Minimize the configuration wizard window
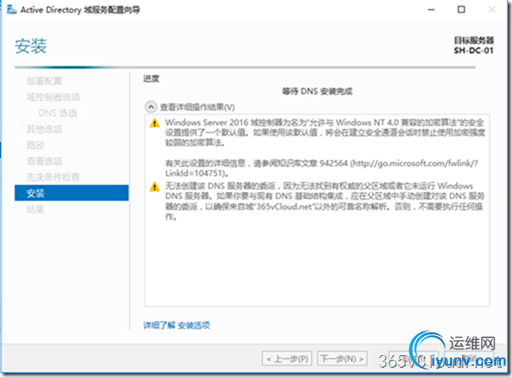The image size is (512, 377). (431, 10)
